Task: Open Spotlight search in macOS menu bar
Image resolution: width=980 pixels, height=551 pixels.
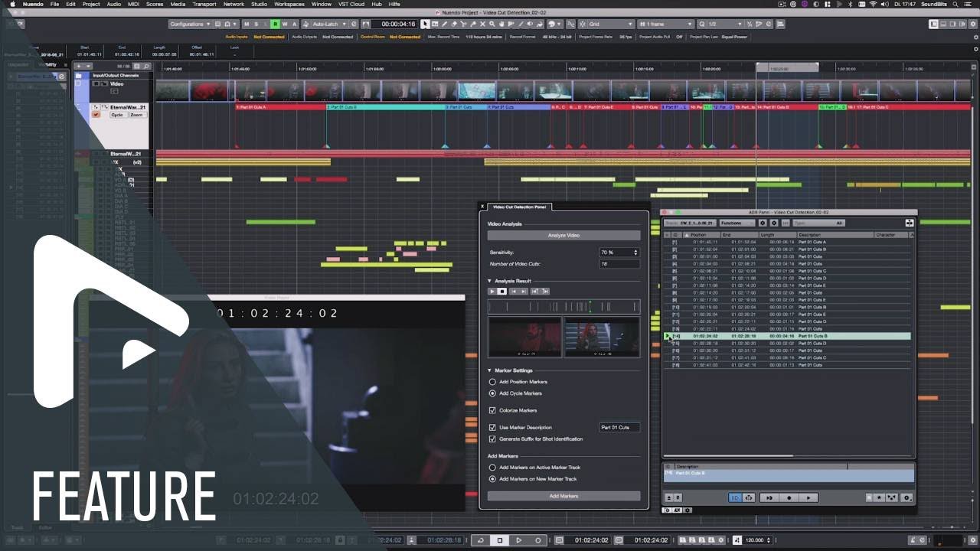Action: tap(954, 4)
